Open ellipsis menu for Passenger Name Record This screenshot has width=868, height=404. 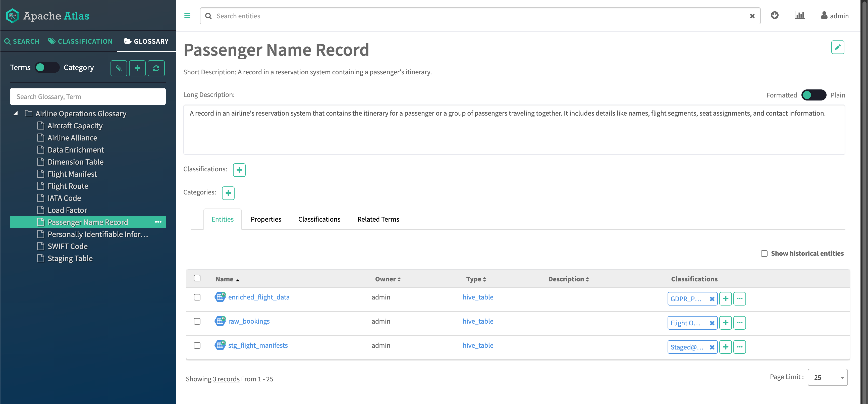(158, 222)
